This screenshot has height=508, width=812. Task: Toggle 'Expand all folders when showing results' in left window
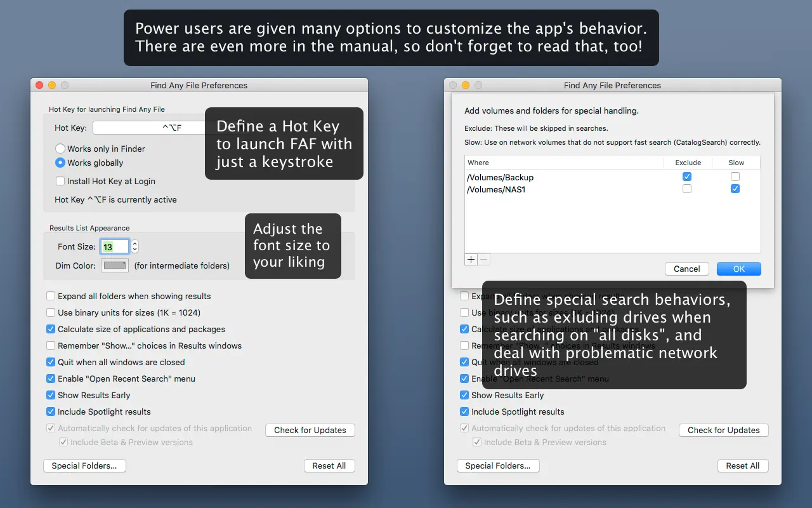(51, 296)
